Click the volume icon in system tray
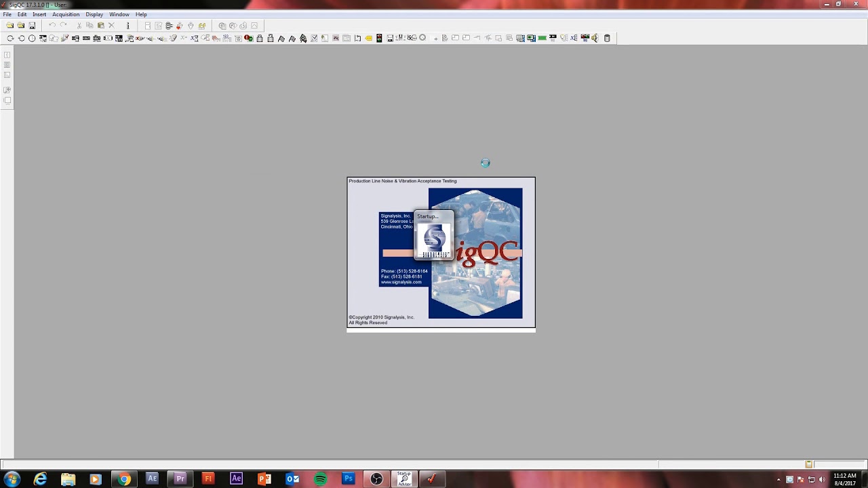The image size is (868, 488). [x=822, y=479]
